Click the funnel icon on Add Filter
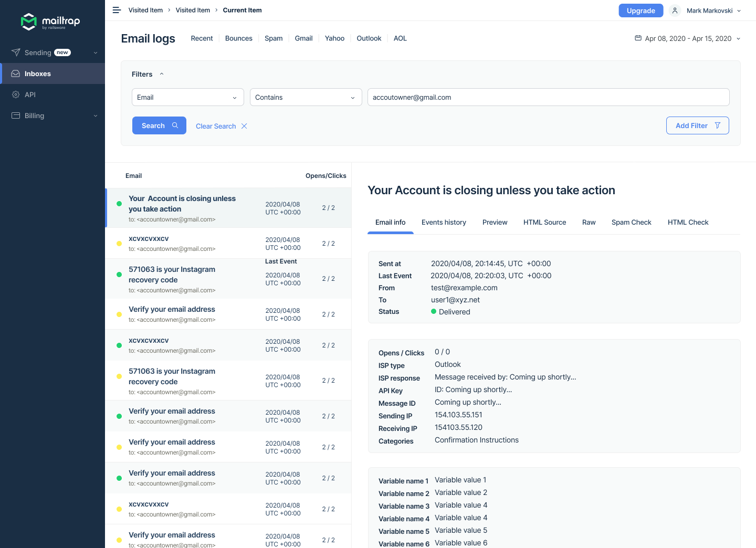The height and width of the screenshot is (548, 756). pos(718,125)
